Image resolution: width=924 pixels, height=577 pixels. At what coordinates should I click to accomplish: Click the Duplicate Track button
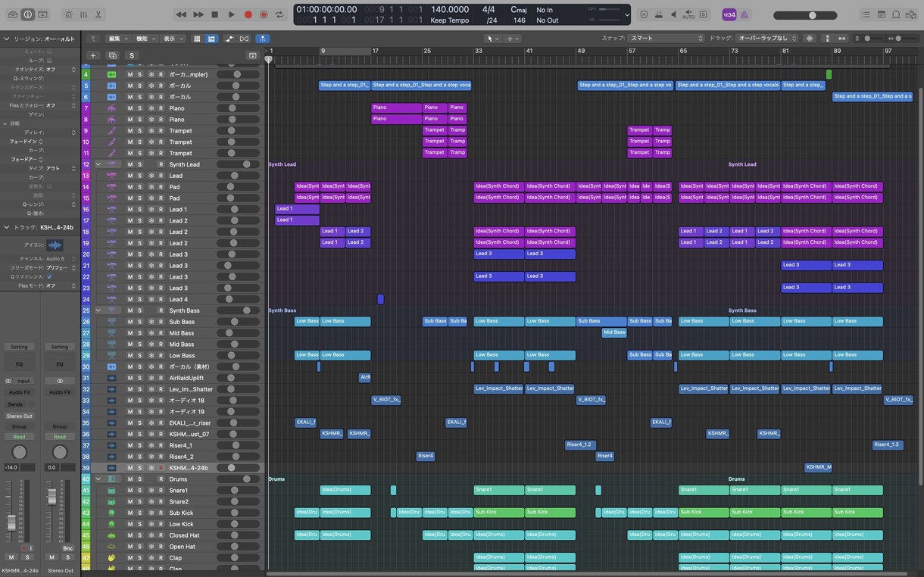113,55
